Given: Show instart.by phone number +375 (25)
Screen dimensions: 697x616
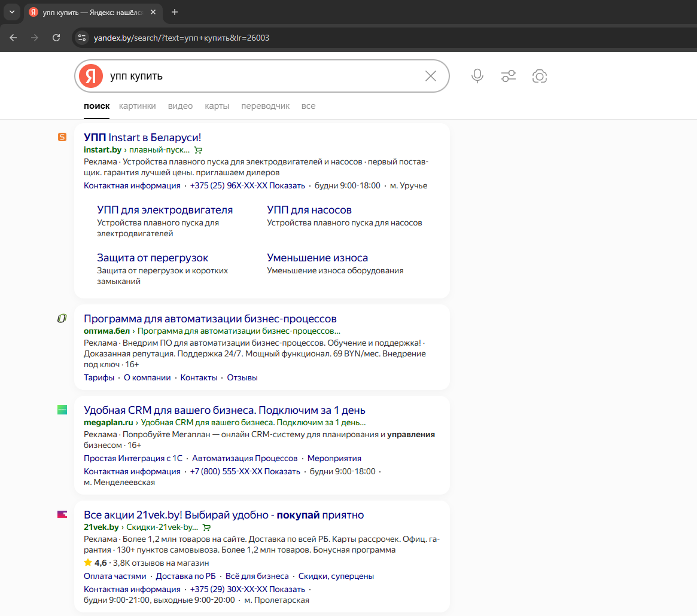Looking at the screenshot, I should click(248, 186).
